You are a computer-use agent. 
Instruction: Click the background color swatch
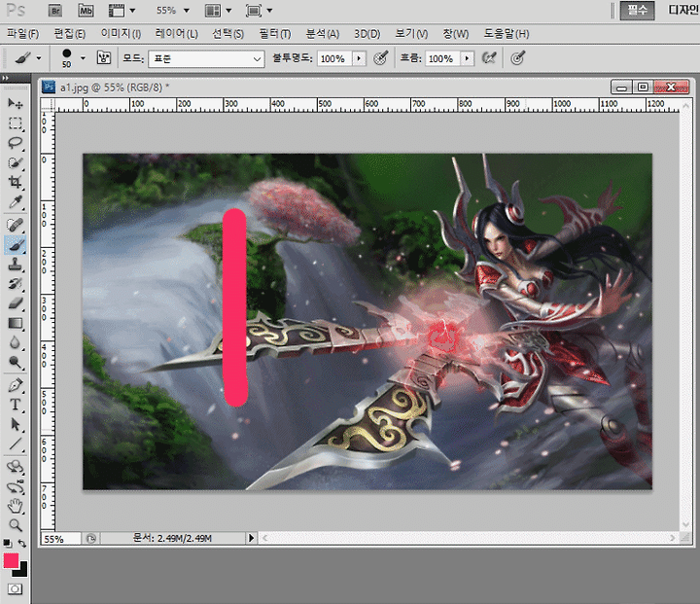[21, 571]
